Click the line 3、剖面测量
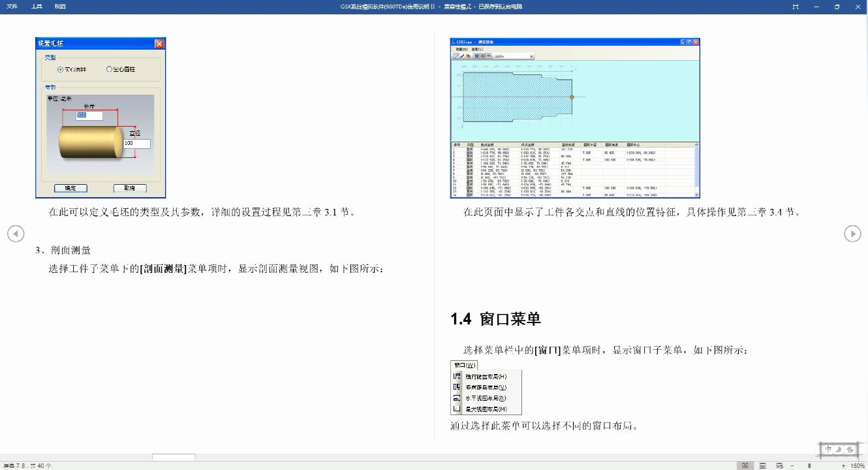This screenshot has width=868, height=470. 63,250
